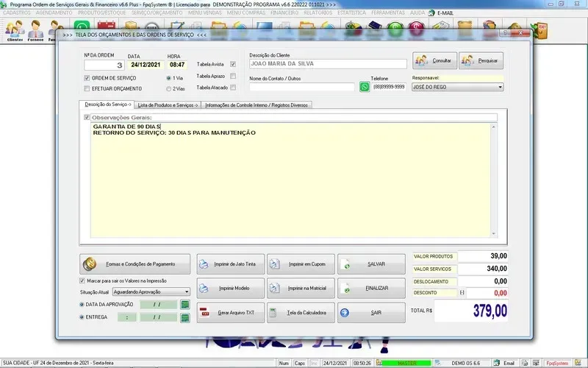Click Imprimir de Jato Tinta

click(x=226, y=263)
